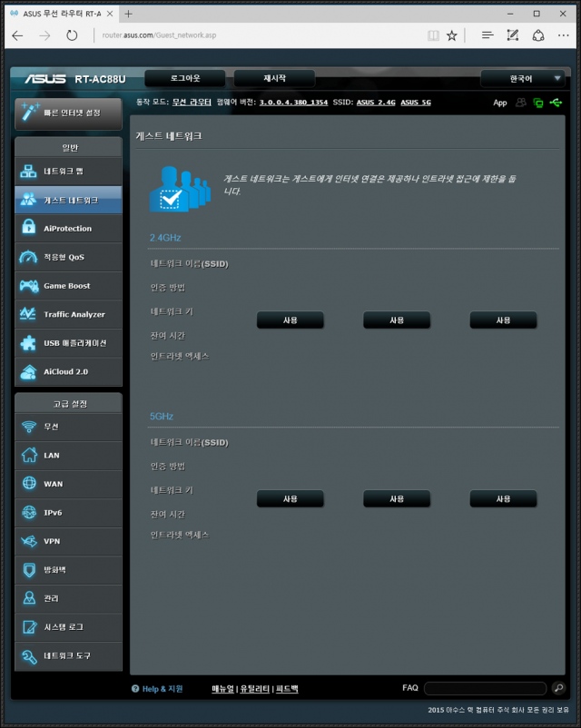The image size is (581, 728).
Task: Open the 피드백 (feedback) link
Action: (287, 689)
